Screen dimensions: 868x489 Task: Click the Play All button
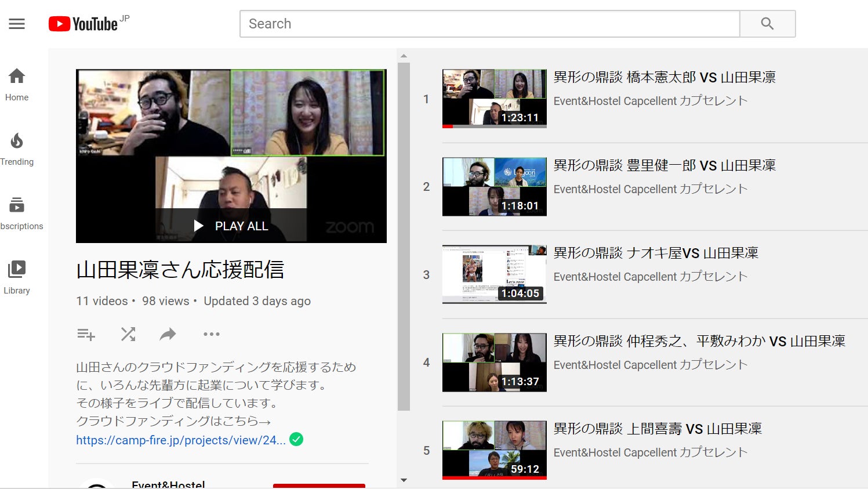[x=231, y=226]
